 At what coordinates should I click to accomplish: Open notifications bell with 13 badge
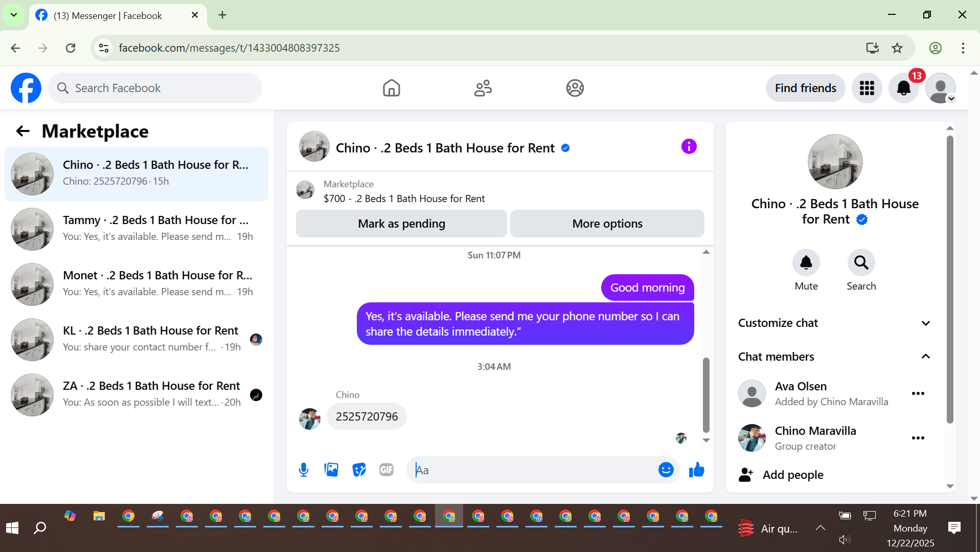pyautogui.click(x=904, y=88)
